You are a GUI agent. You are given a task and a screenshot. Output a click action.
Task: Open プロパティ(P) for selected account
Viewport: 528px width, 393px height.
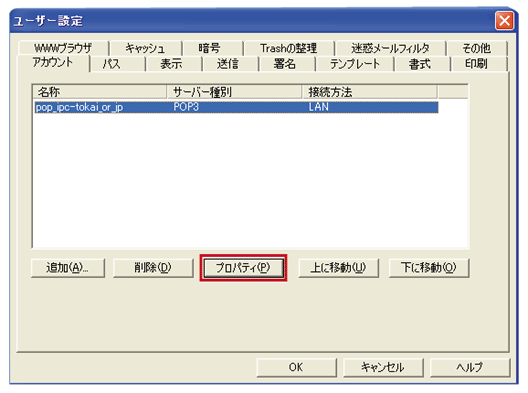pyautogui.click(x=243, y=268)
